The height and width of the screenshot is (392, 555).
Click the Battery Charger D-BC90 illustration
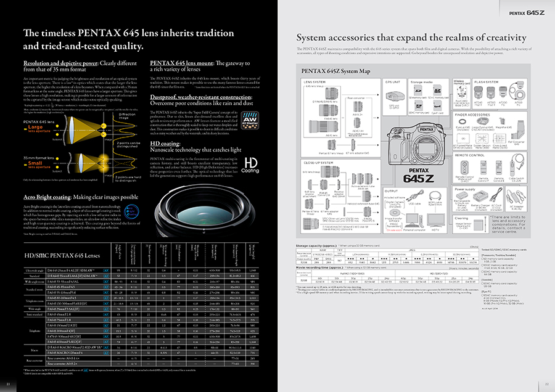pyautogui.click(x=480, y=196)
